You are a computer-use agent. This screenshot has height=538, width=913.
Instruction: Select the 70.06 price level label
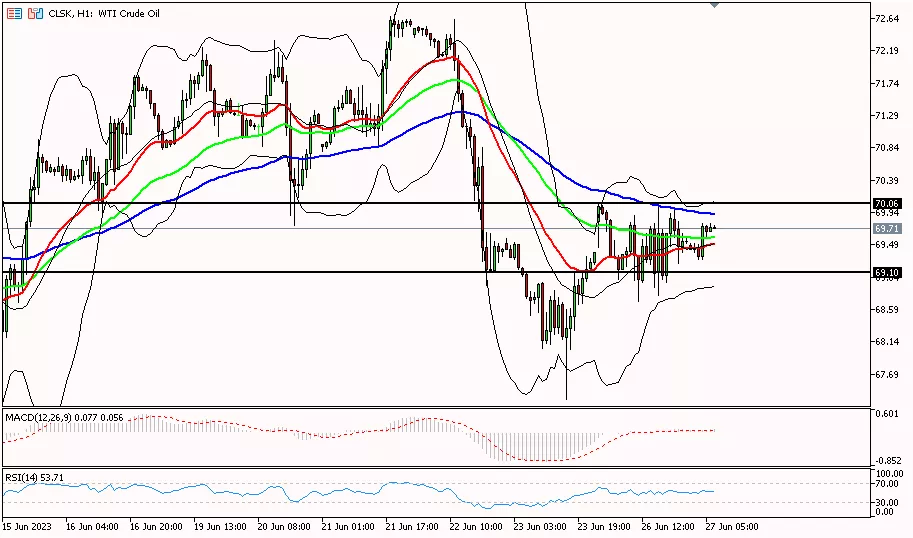[x=888, y=203]
